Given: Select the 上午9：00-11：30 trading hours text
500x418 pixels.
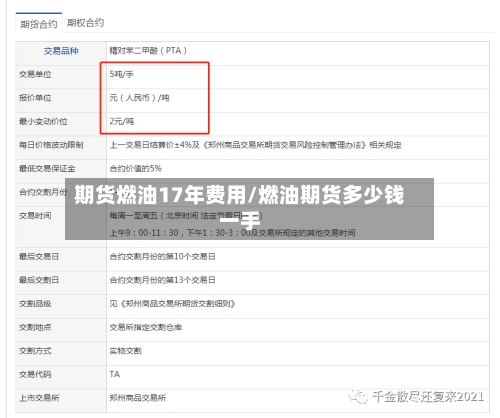Looking at the screenshot, I should click(x=232, y=233).
